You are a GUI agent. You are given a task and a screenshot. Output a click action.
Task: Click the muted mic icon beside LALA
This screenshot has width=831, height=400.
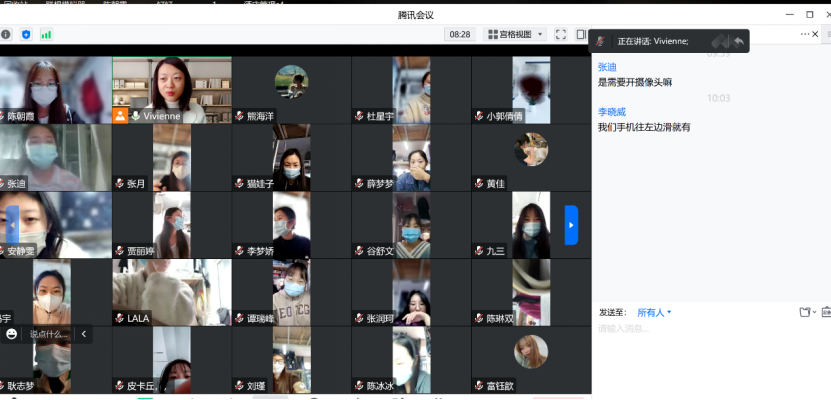coord(119,318)
